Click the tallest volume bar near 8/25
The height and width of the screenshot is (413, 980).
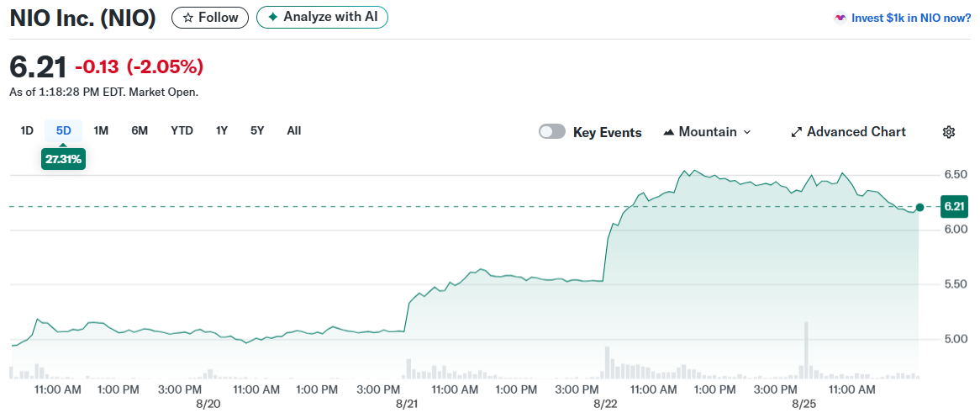tap(806, 350)
